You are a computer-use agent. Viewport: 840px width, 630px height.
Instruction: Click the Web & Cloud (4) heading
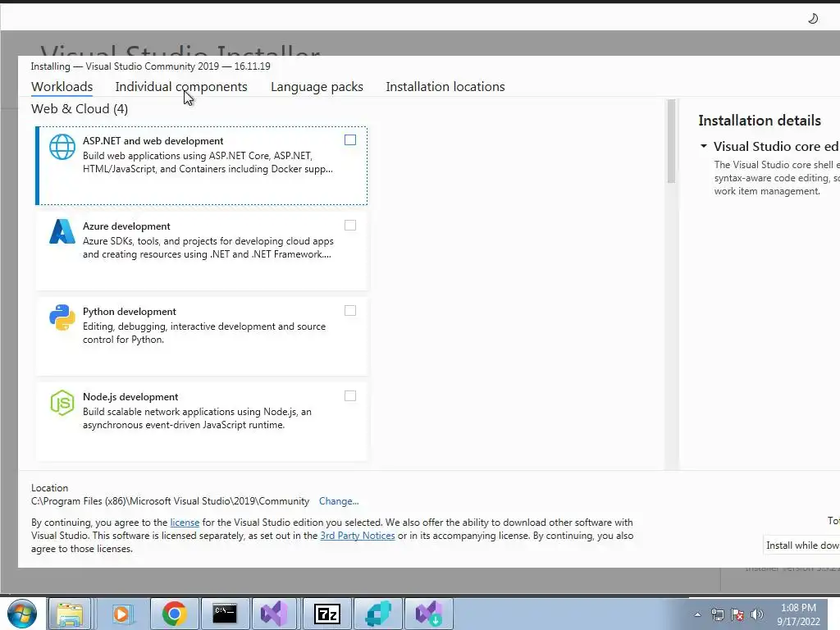click(x=80, y=109)
